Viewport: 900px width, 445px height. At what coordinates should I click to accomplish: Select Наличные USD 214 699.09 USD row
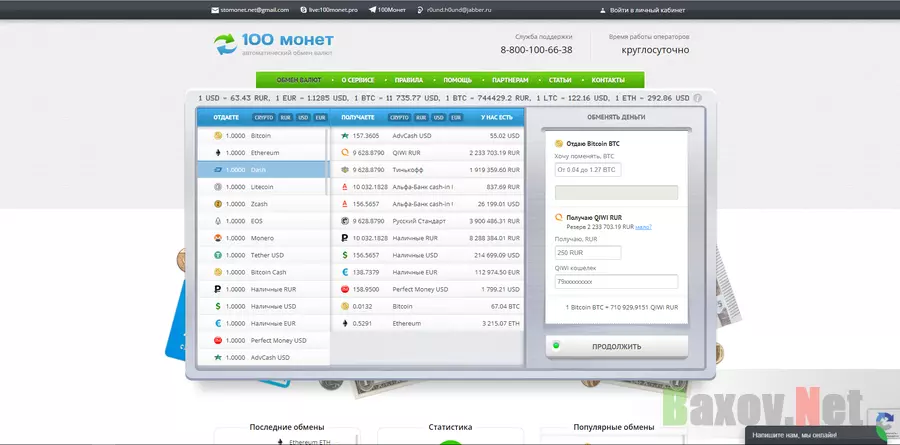(x=428, y=255)
